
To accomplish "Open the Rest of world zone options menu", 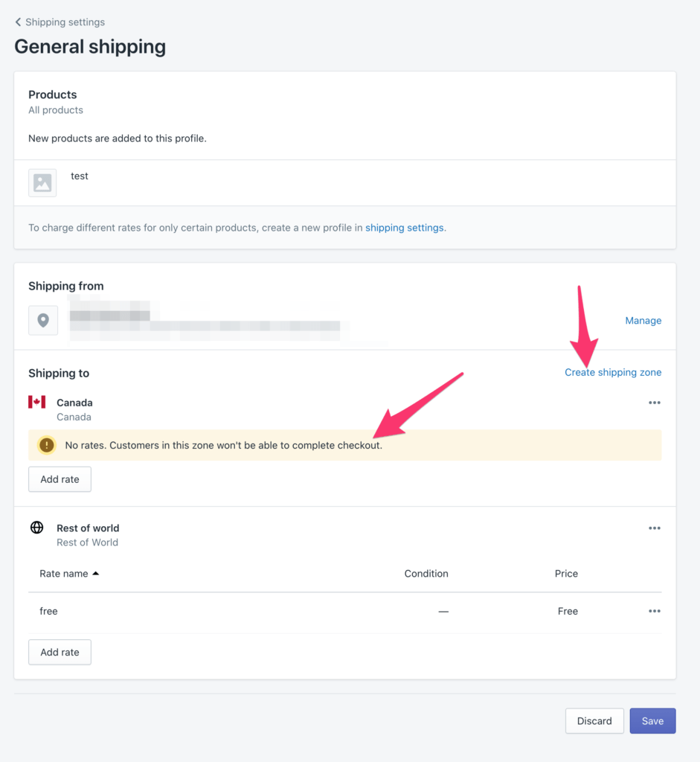I will tap(654, 528).
